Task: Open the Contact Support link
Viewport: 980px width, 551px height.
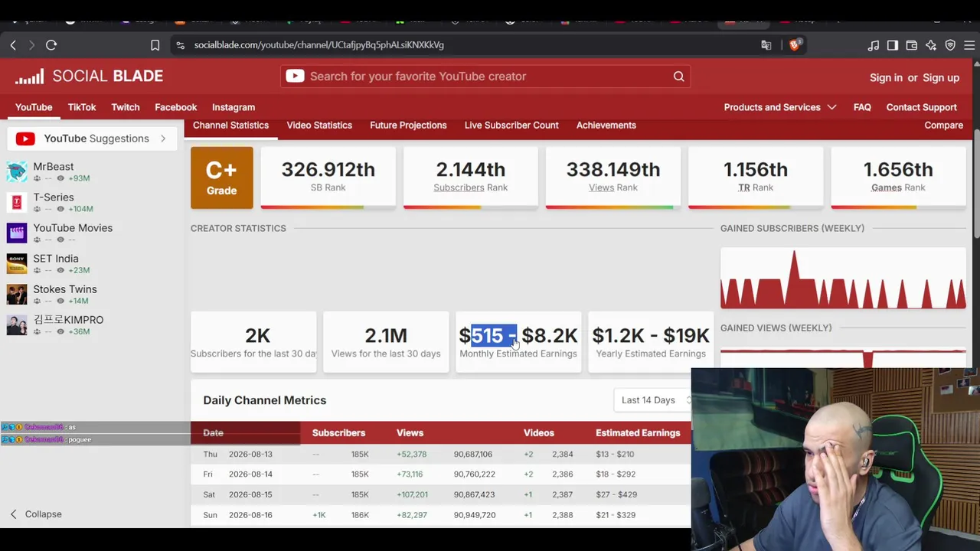Action: click(922, 107)
